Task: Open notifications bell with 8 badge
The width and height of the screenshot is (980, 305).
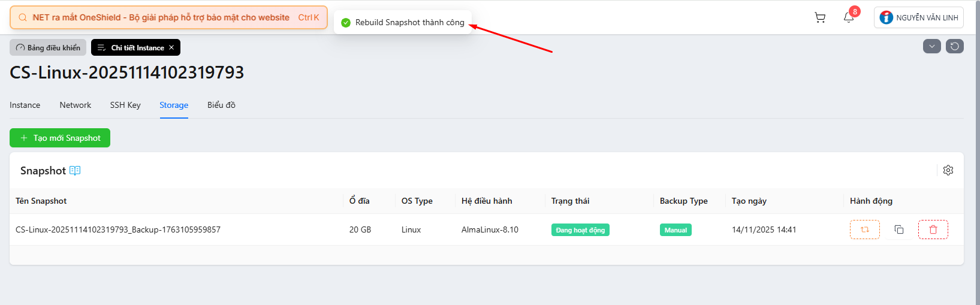Action: pyautogui.click(x=849, y=17)
